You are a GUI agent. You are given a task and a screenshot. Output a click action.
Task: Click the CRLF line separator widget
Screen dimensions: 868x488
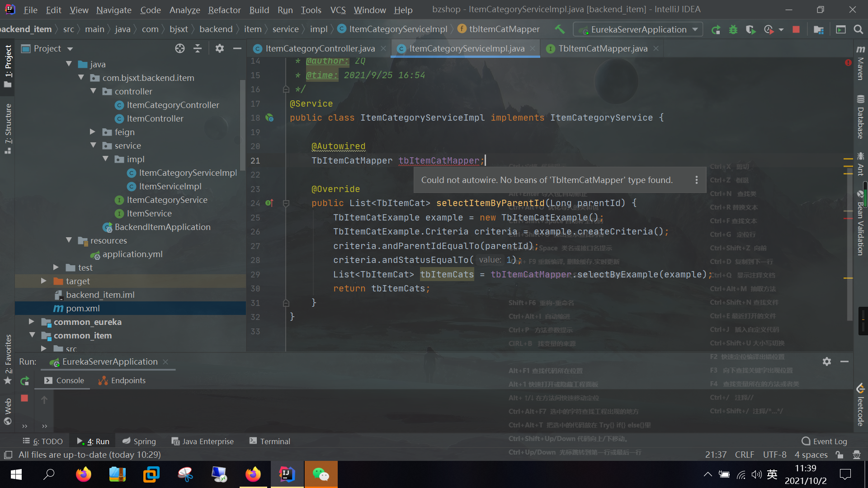coord(744,455)
